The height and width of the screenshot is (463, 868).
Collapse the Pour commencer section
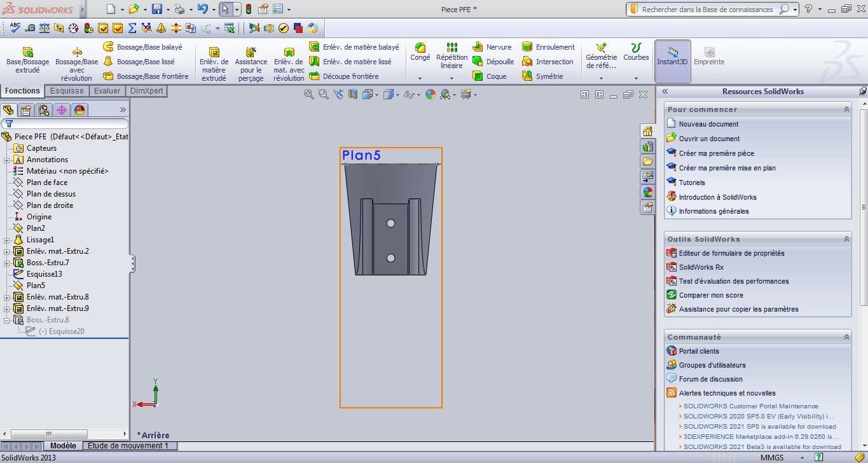pos(846,109)
